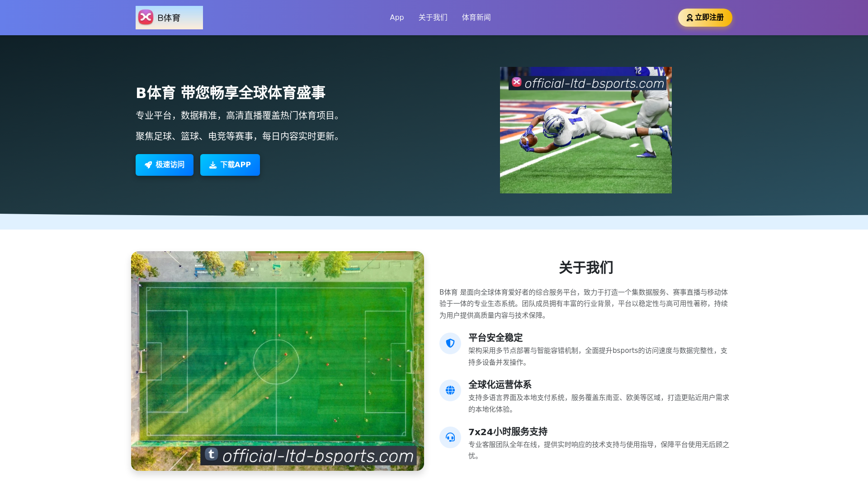Click the globe icon beside 全球化运营体系
The width and height of the screenshot is (868, 488).
tap(450, 390)
